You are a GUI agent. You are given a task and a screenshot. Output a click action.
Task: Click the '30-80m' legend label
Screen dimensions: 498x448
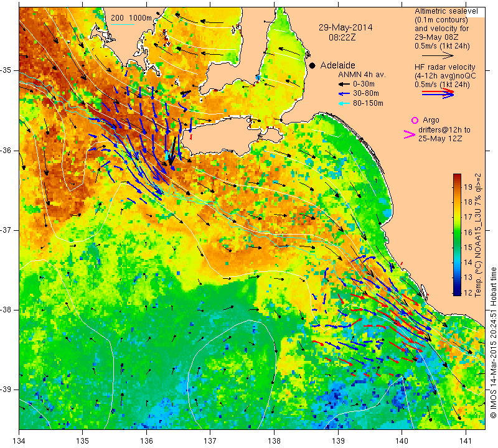coord(366,94)
